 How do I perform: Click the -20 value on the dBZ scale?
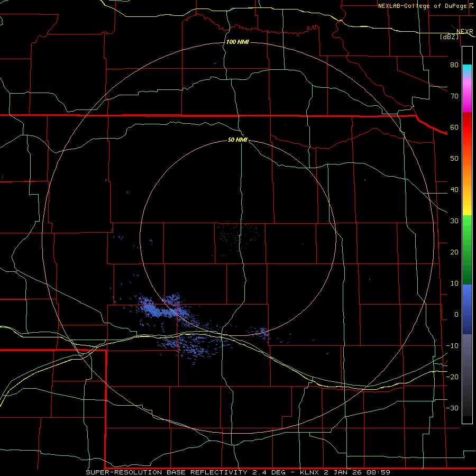coord(452,377)
